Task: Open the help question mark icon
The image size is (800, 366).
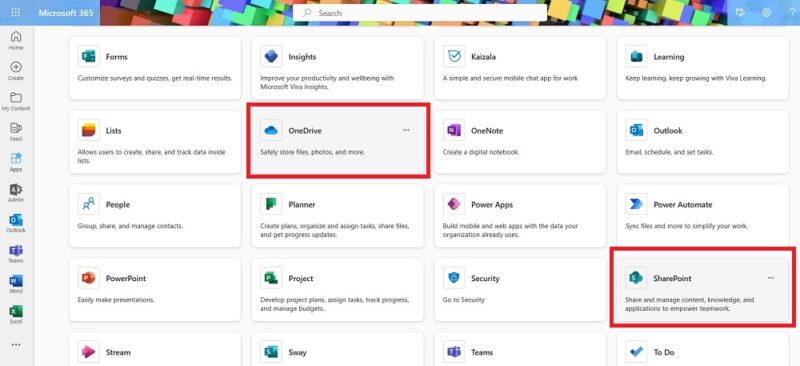Action: 792,13
